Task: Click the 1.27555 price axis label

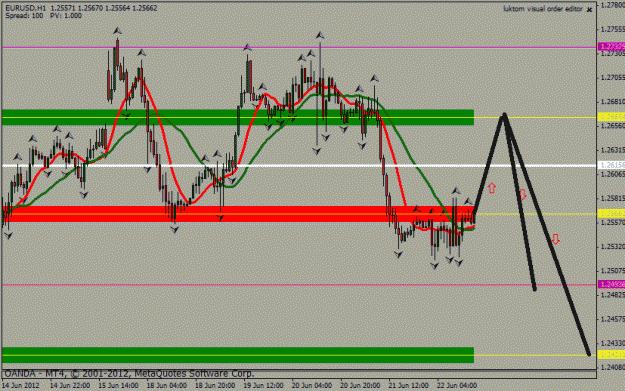Action: [x=613, y=29]
